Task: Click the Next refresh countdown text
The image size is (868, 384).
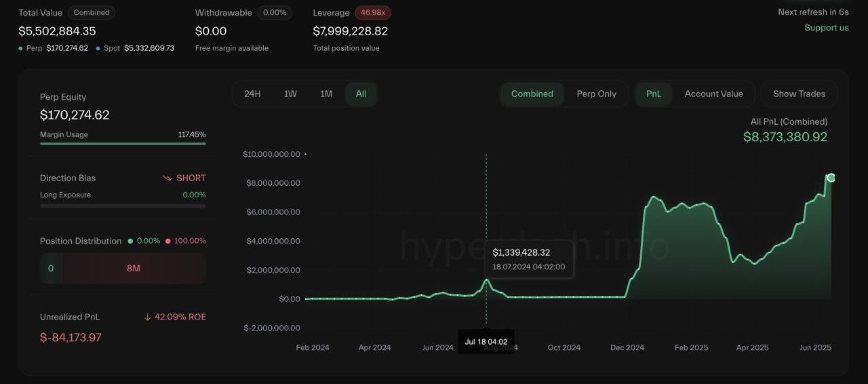Action: pos(813,12)
